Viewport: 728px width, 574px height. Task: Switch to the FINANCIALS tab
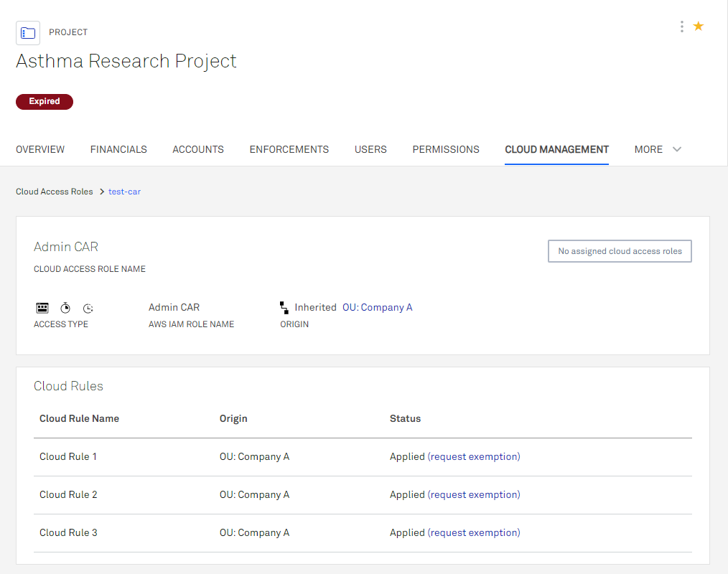[x=118, y=149]
